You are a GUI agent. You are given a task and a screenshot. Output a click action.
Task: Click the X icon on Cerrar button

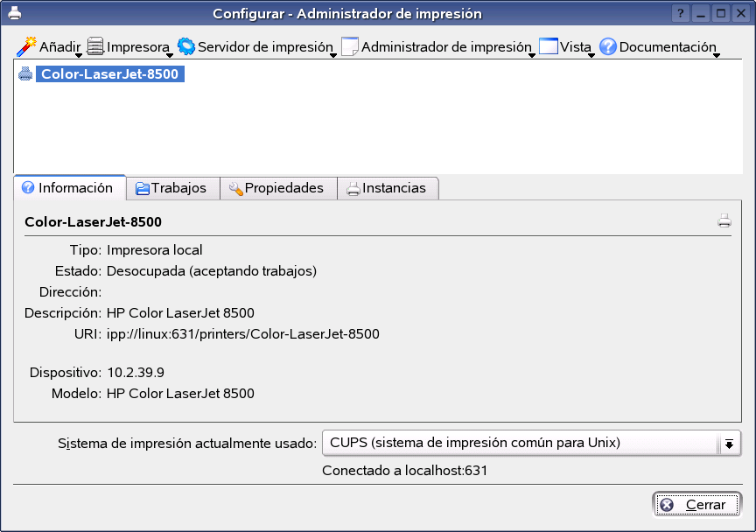[667, 505]
